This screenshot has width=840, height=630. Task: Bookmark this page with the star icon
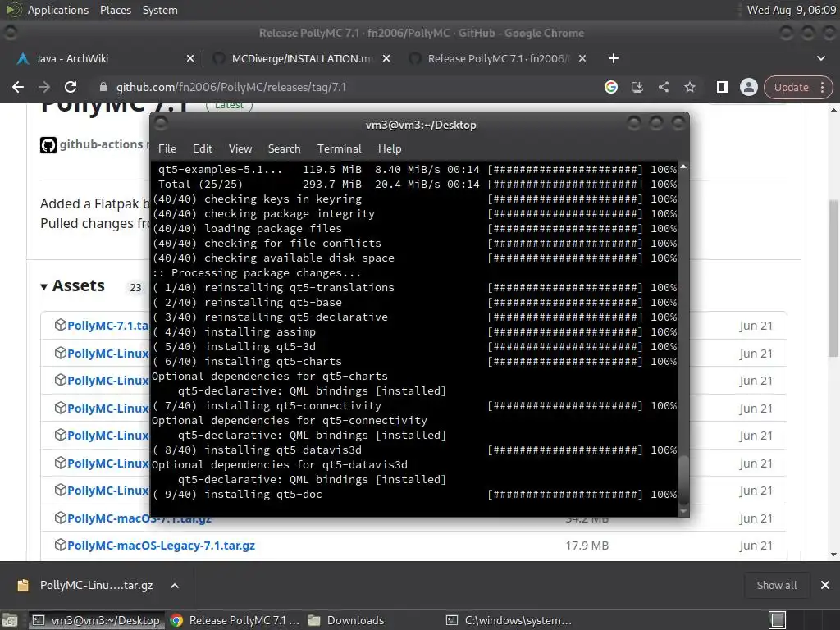pos(689,87)
